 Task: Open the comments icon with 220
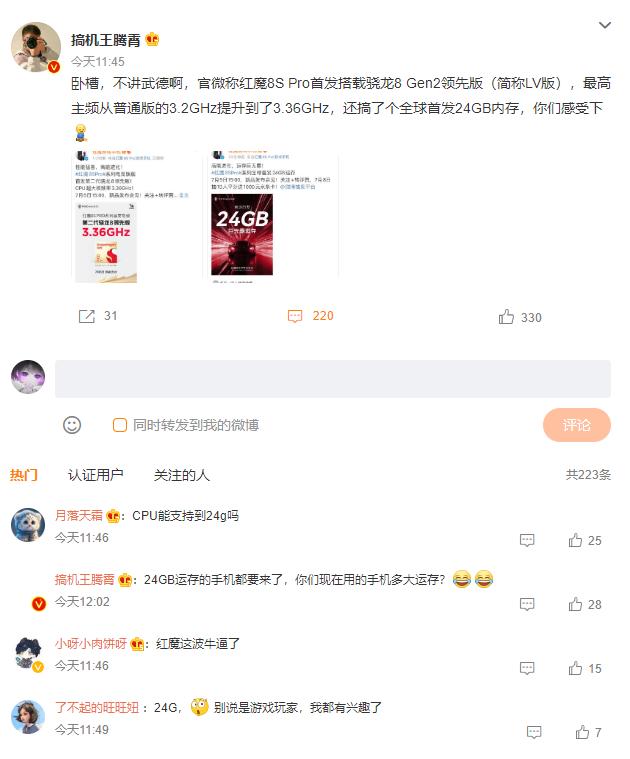(295, 316)
